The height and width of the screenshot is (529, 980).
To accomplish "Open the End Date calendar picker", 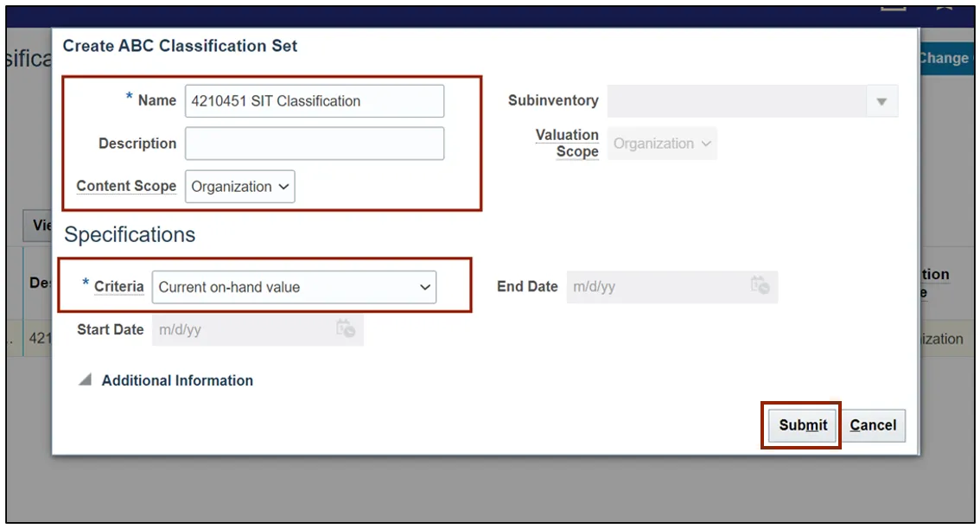I will (760, 286).
